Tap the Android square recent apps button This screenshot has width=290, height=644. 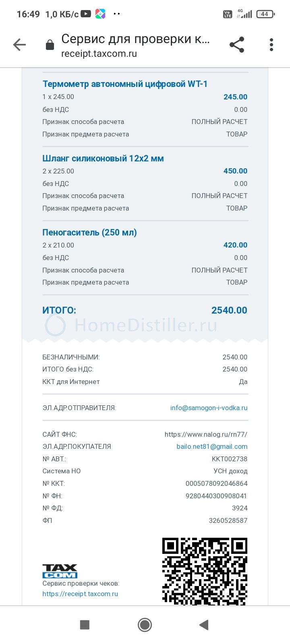tap(85, 625)
